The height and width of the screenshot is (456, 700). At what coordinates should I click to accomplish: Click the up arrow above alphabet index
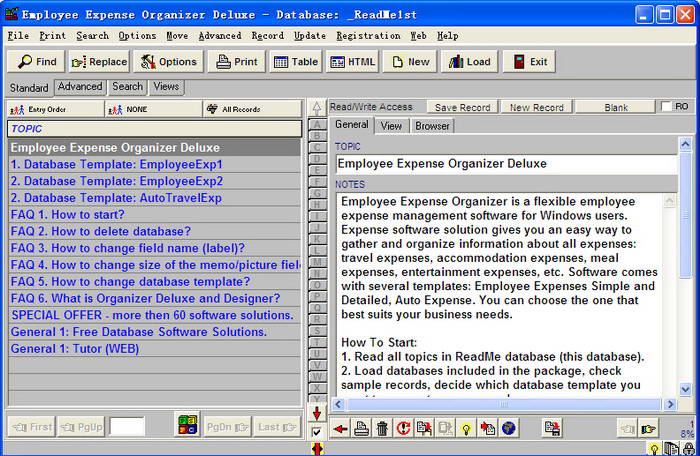click(317, 108)
